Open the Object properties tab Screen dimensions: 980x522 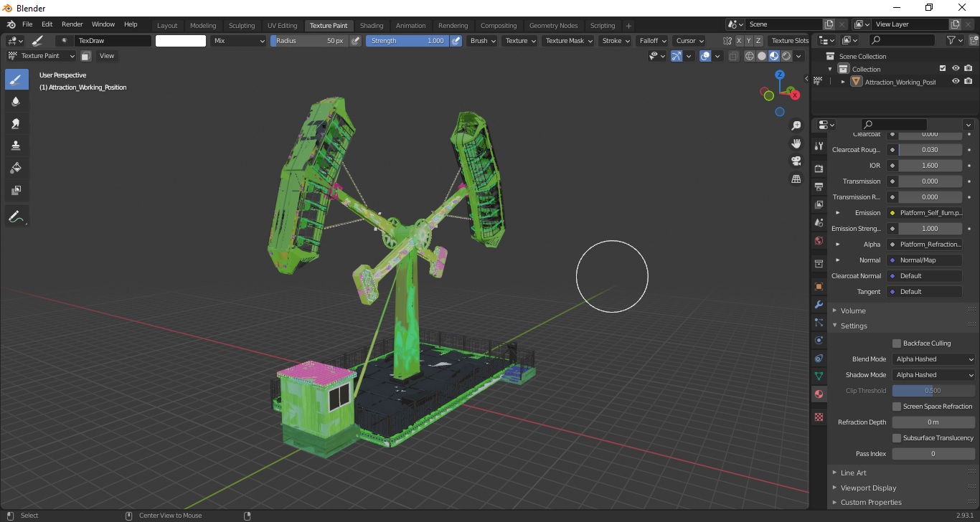[x=819, y=286]
